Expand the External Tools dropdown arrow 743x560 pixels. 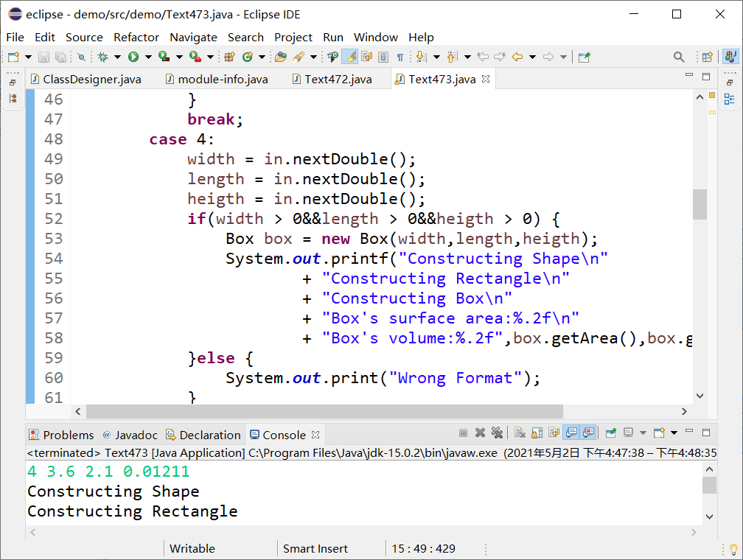click(x=210, y=57)
